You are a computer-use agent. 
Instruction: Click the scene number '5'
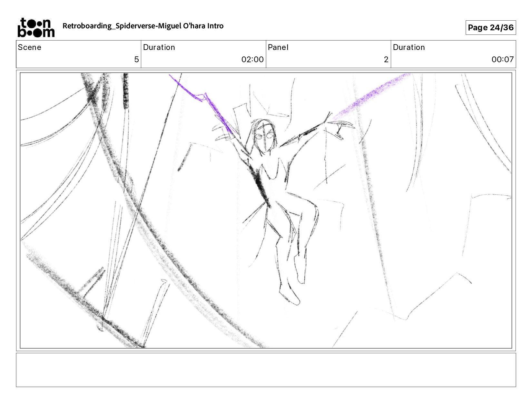136,60
